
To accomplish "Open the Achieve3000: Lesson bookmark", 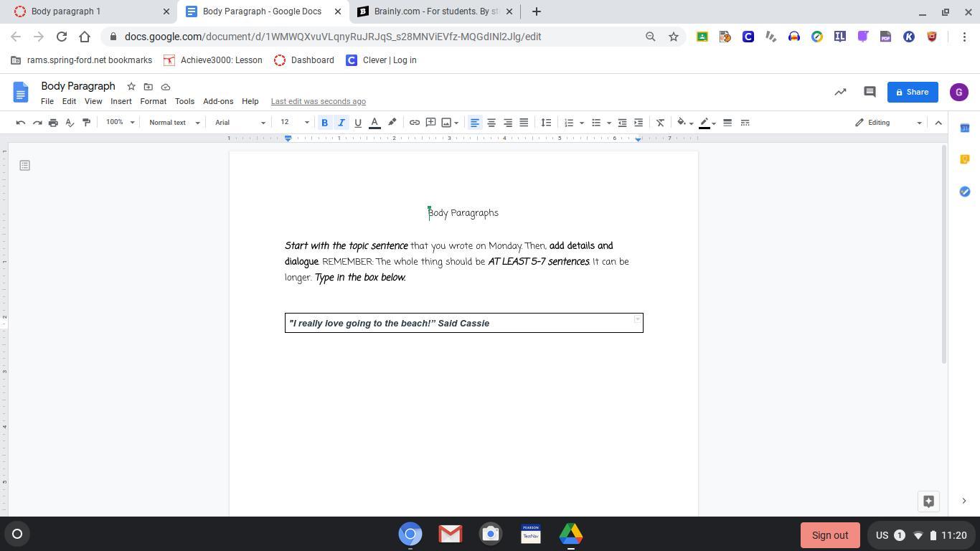I will pyautogui.click(x=213, y=60).
